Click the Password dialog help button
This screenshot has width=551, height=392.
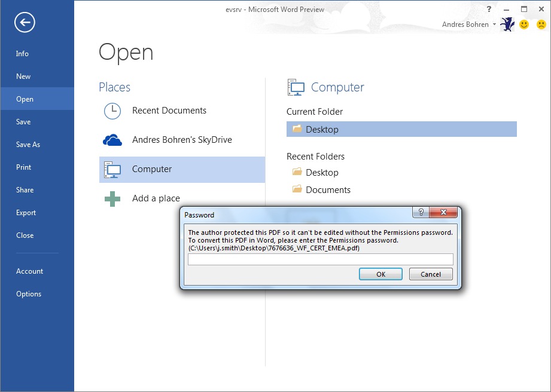tap(421, 212)
